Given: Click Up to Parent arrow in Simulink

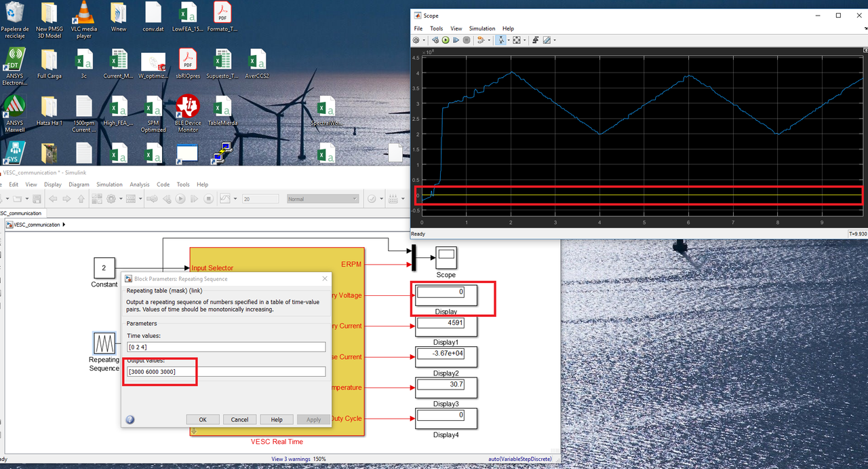Looking at the screenshot, I should tap(81, 199).
